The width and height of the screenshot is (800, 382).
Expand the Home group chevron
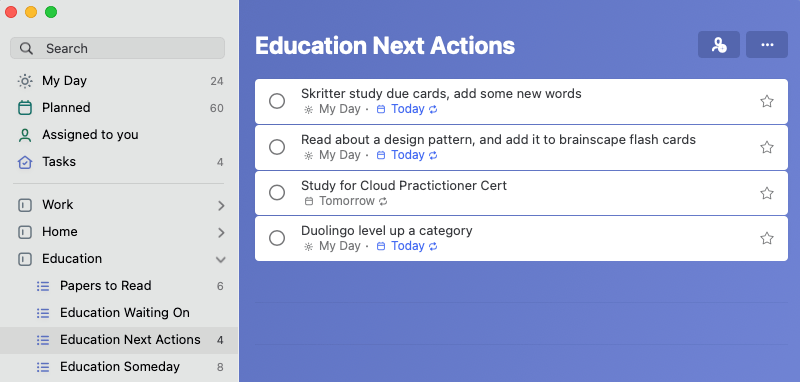221,233
